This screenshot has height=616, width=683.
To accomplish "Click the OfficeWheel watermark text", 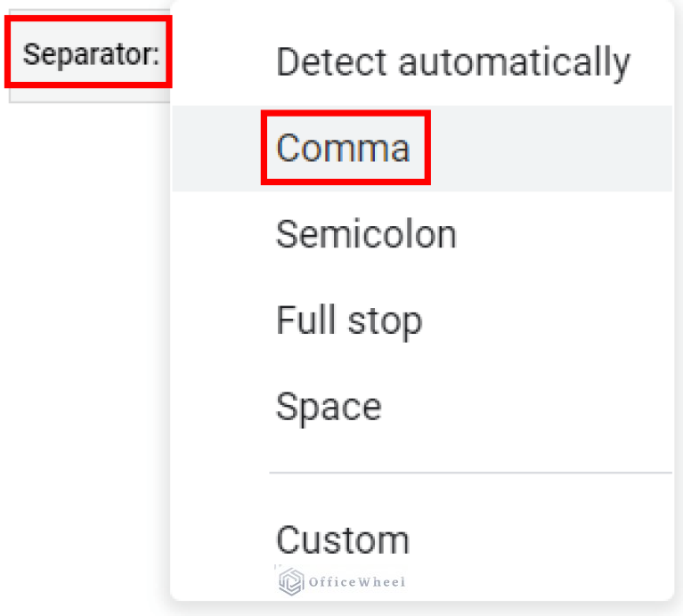I will (356, 582).
